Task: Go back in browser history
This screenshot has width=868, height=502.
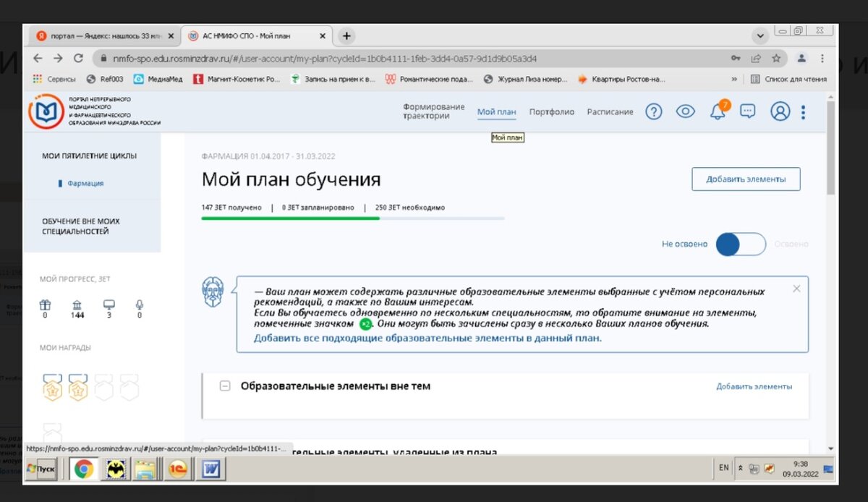Action: click(x=38, y=59)
